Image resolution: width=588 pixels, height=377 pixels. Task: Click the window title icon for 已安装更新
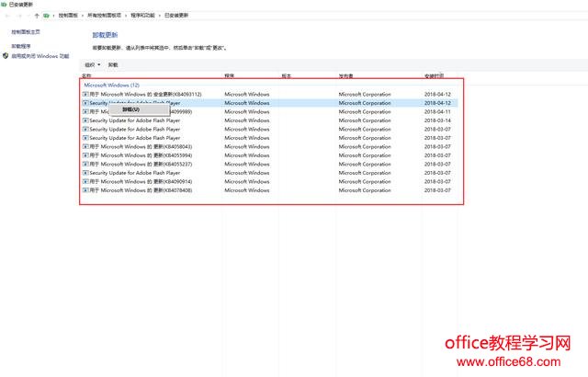pyautogui.click(x=4, y=5)
